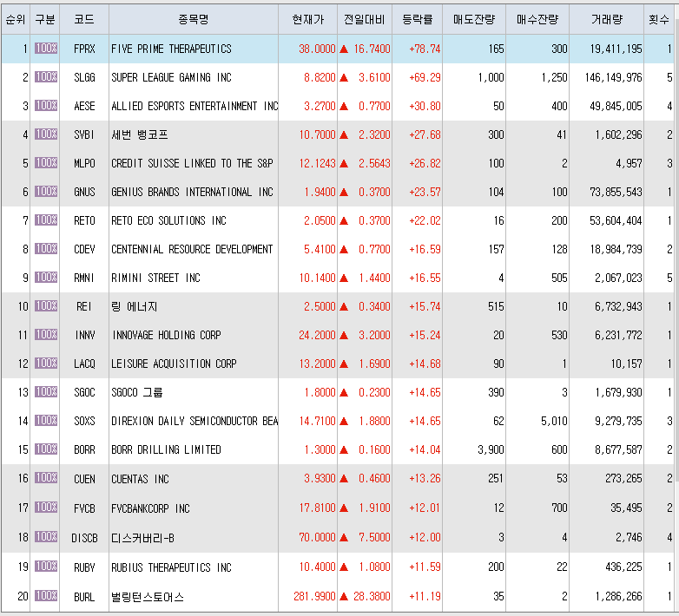This screenshot has height=616, width=679.
Task: Click the up arrow beside 16.7400
Action: 344,49
